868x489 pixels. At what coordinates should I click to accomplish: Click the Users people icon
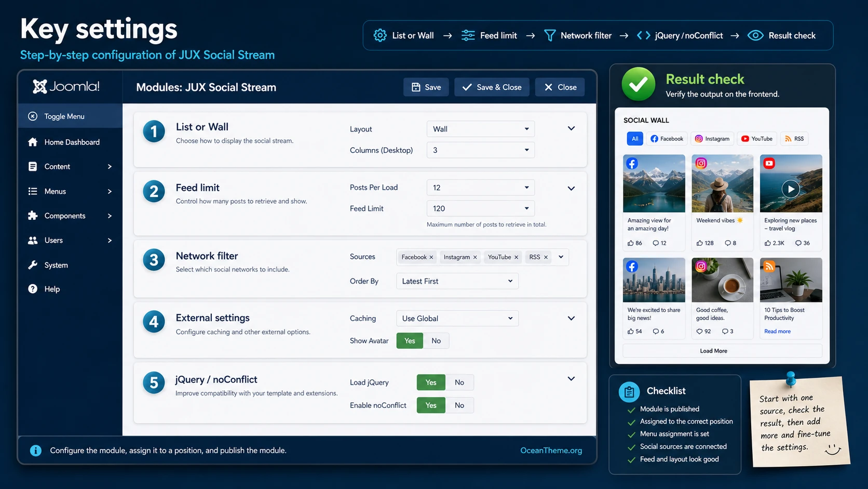click(x=33, y=240)
